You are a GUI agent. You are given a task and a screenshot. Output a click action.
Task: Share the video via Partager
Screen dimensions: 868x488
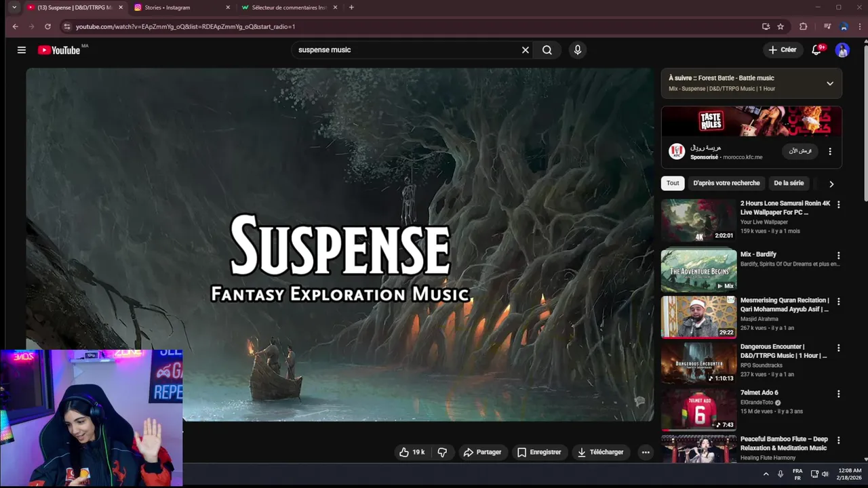pos(482,452)
